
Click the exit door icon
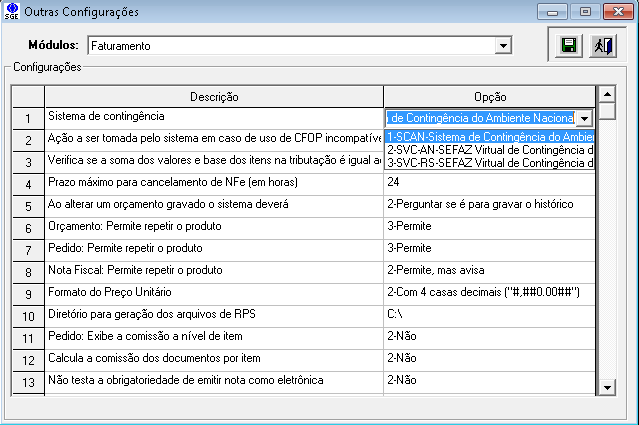(601, 46)
